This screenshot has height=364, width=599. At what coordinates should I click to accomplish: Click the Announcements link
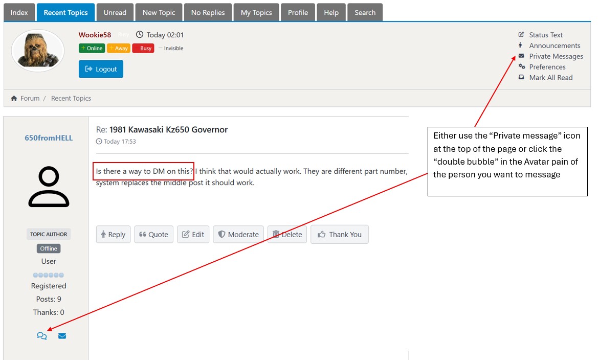[x=554, y=45]
